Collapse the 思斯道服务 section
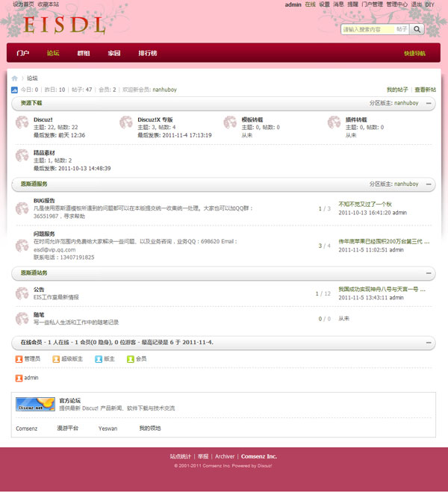The width and height of the screenshot is (448, 492). point(429,184)
